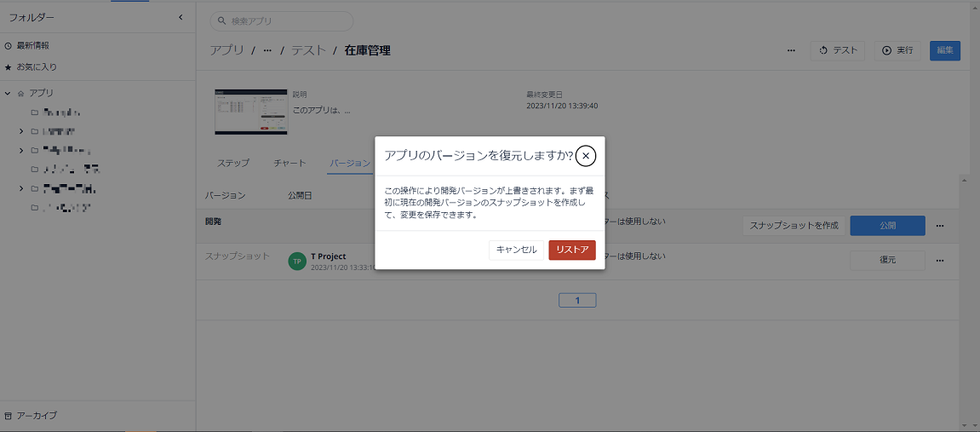Go to アプリ breadcrumb

pos(226,50)
